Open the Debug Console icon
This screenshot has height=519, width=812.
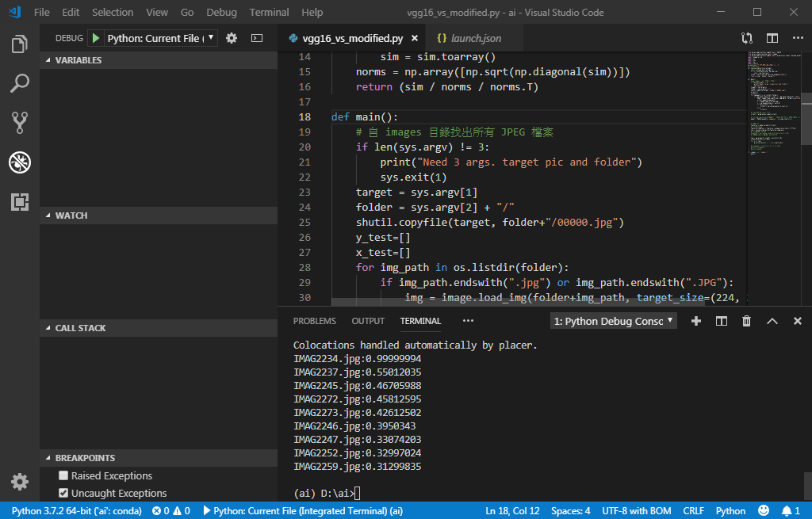point(257,38)
